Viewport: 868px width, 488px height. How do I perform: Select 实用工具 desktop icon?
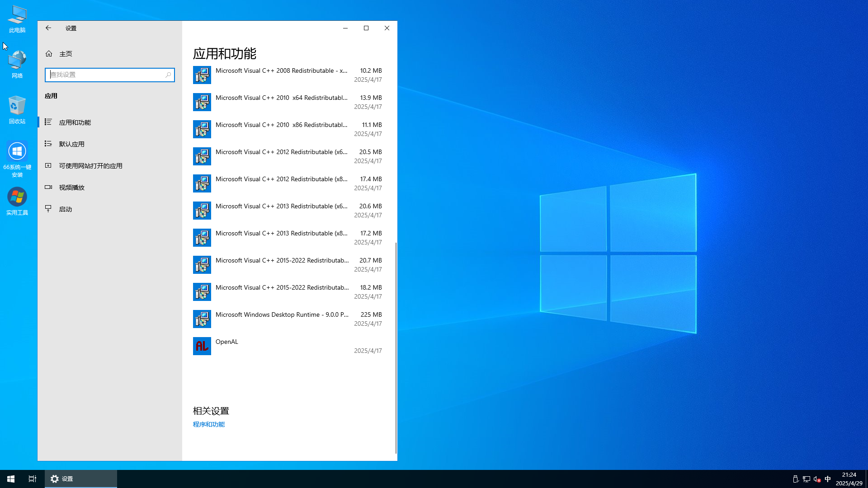tap(17, 202)
